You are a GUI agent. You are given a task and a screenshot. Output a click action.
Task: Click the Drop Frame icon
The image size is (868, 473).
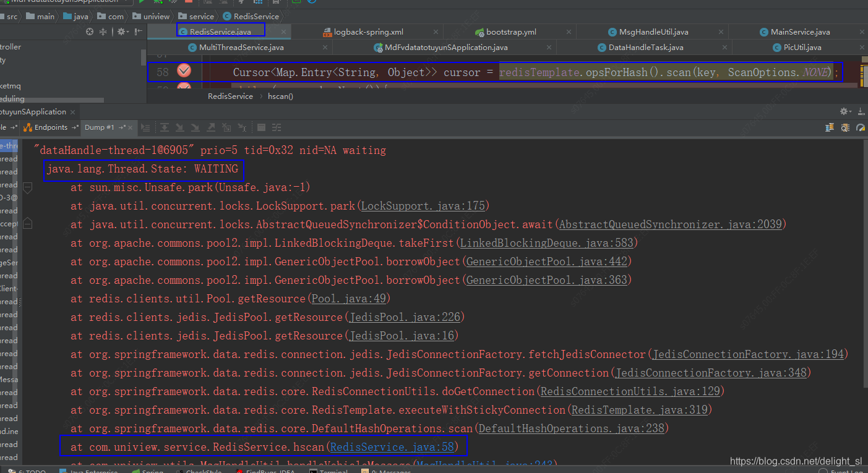(226, 127)
